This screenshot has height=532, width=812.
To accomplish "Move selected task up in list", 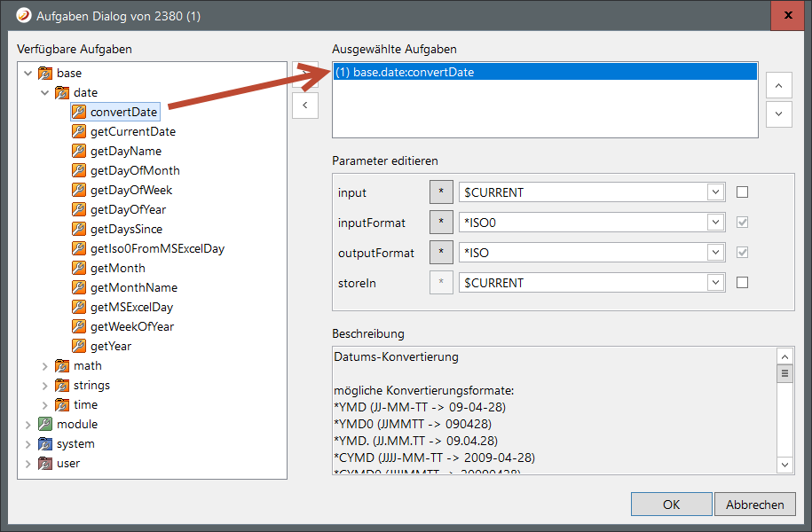I will pyautogui.click(x=778, y=86).
